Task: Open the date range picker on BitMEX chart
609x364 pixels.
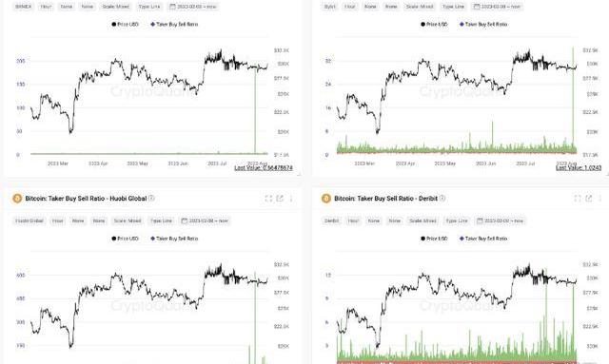Action: point(193,7)
